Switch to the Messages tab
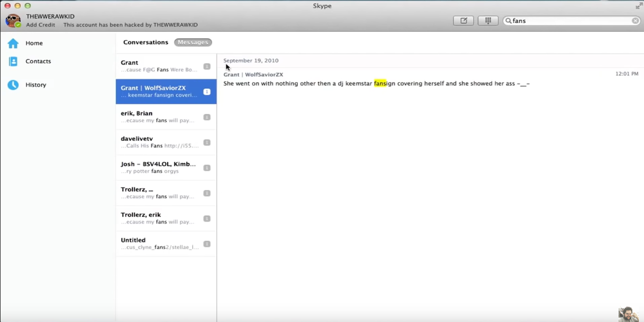This screenshot has width=644, height=322. [193, 42]
